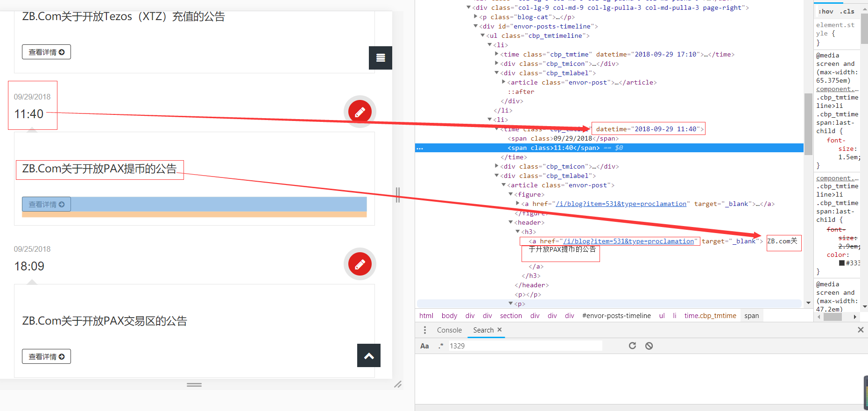
Task: Click the Elements panel scroll down arrow
Action: [x=808, y=303]
